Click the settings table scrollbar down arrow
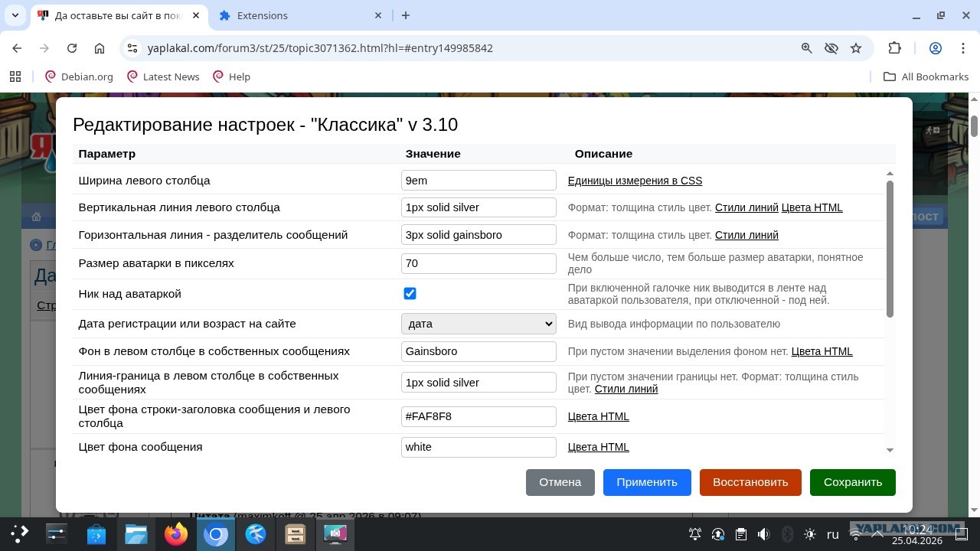This screenshot has height=551, width=980. [890, 450]
